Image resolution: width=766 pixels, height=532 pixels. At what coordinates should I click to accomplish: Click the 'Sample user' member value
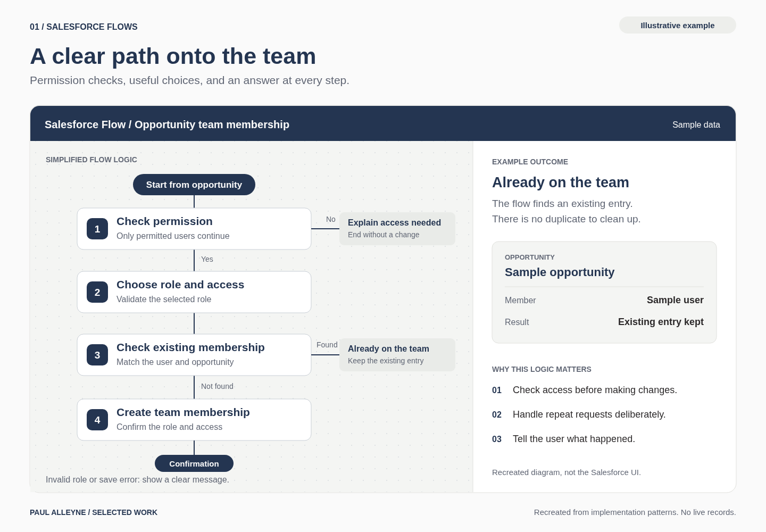click(x=675, y=300)
